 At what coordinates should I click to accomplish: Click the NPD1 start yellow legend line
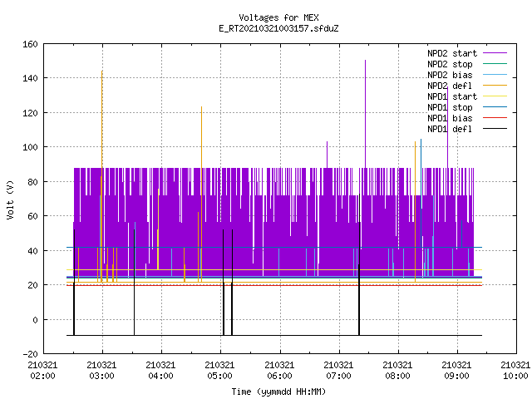pyautogui.click(x=495, y=96)
